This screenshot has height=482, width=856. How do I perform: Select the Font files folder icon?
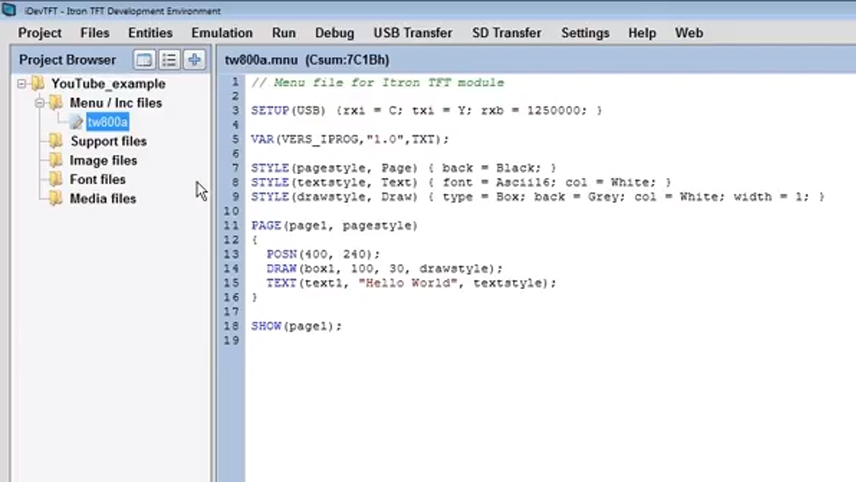coord(56,179)
